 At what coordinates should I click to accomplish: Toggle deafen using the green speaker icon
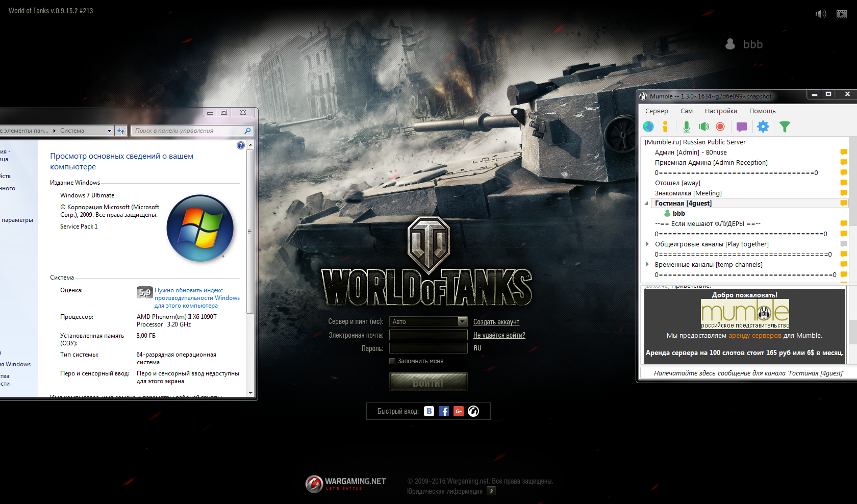click(x=703, y=127)
